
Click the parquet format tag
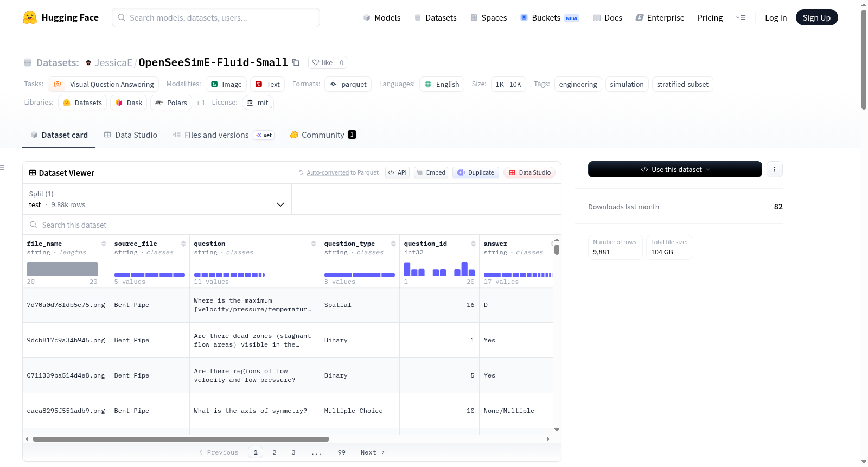pyautogui.click(x=348, y=84)
